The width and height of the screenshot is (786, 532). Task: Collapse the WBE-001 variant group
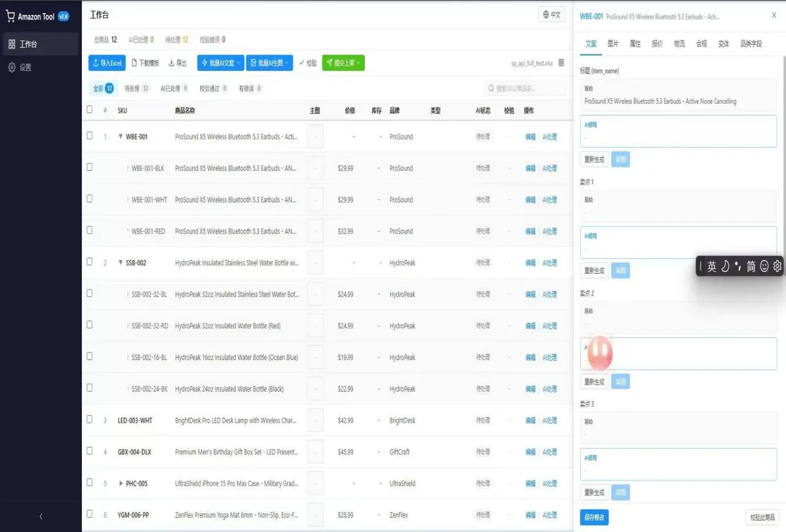(121, 137)
